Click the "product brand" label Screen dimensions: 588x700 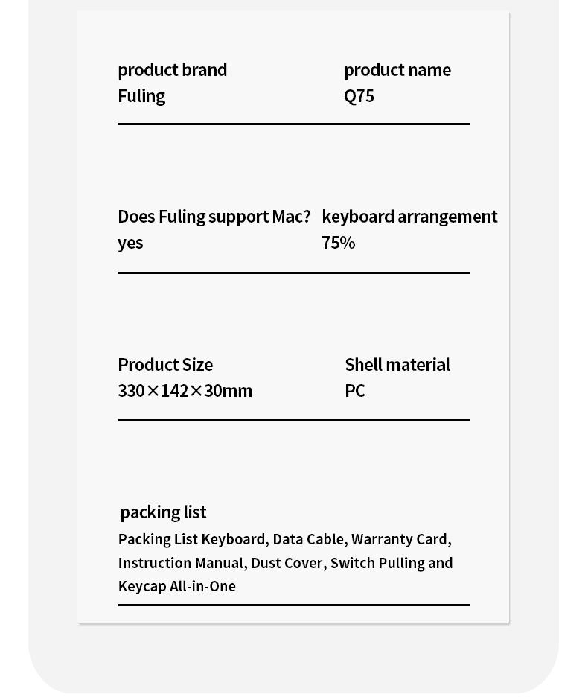(172, 70)
